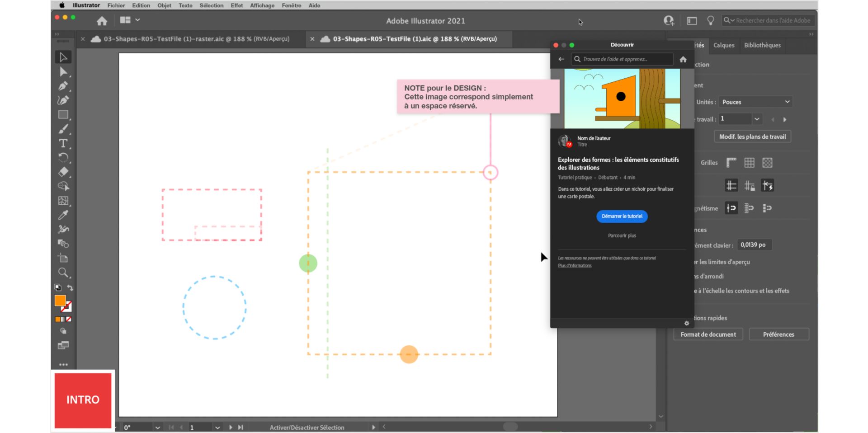Switch to the Calques tab

pos(724,45)
